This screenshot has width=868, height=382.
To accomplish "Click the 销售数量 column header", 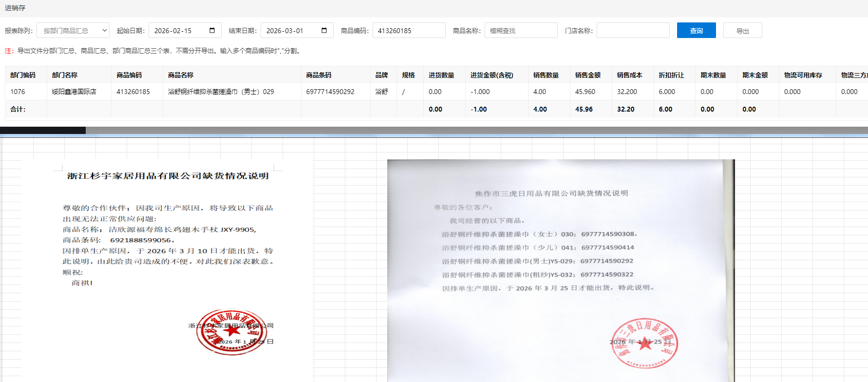I will 546,75.
